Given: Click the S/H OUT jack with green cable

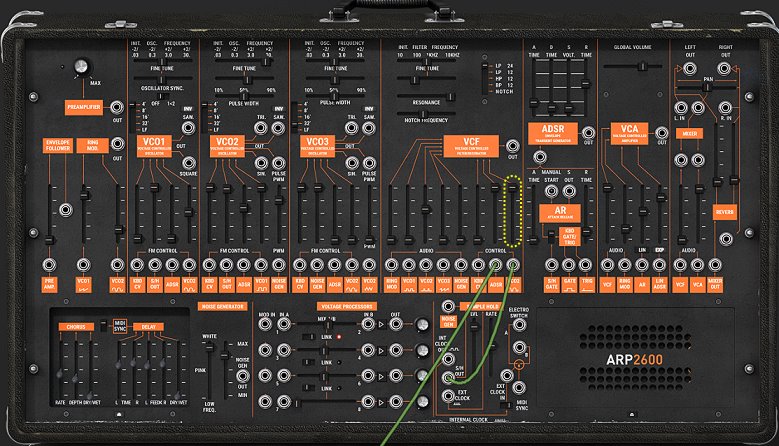Looking at the screenshot, I should [x=449, y=378].
